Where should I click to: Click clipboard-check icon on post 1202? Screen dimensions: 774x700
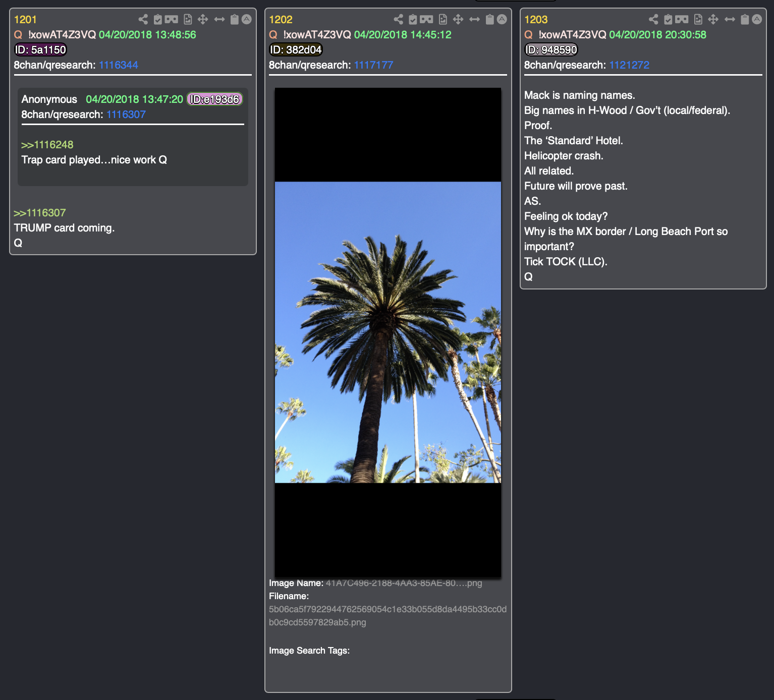tap(413, 20)
